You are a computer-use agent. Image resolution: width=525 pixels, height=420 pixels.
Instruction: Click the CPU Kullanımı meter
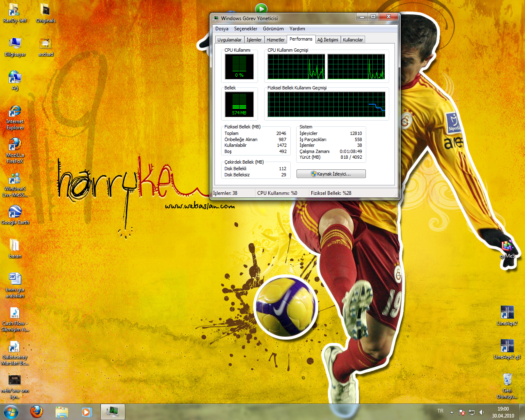click(239, 66)
